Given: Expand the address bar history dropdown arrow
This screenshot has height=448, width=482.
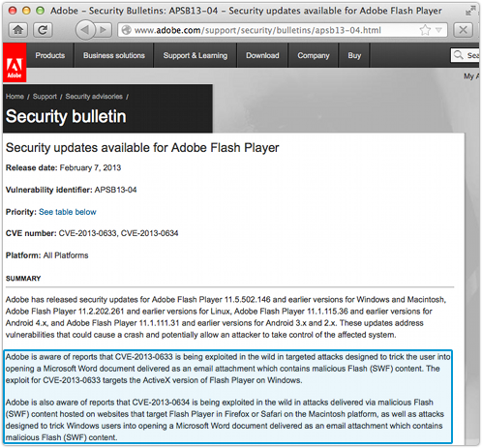Looking at the screenshot, I should point(438,30).
